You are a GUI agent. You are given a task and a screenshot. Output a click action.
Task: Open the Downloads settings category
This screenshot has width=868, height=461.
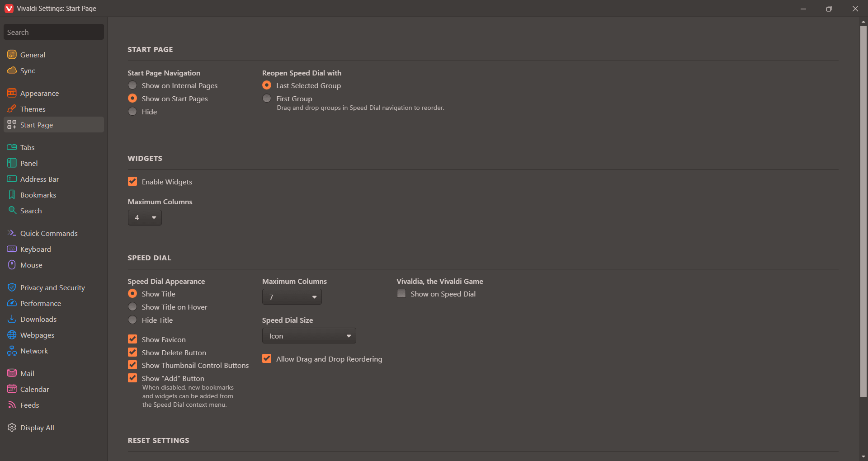[x=38, y=319]
